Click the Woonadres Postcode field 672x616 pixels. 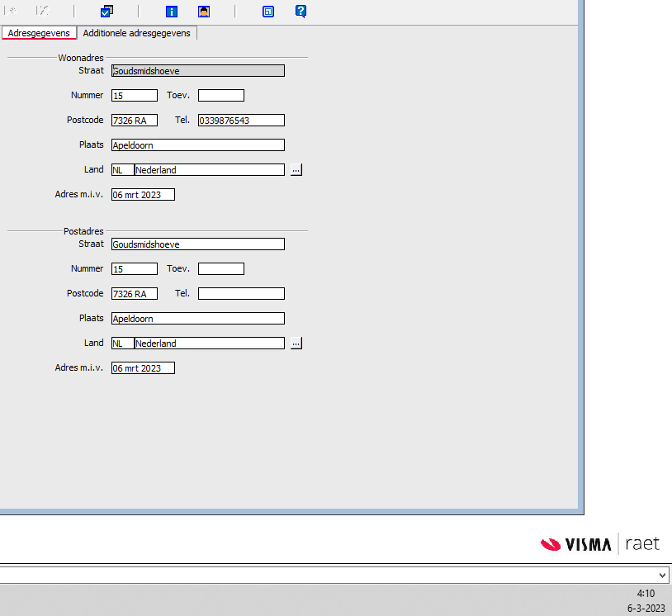click(135, 121)
